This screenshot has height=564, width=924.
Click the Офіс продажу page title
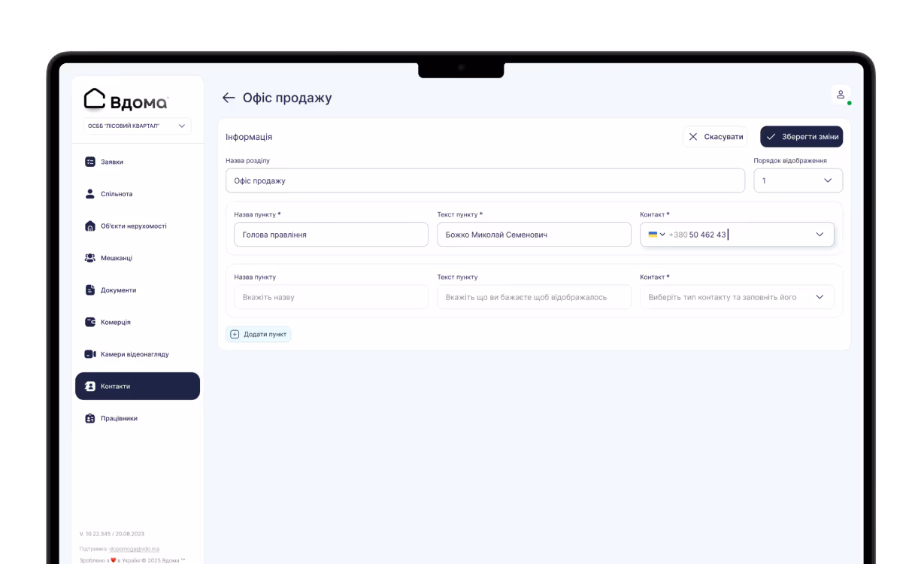coord(287,98)
